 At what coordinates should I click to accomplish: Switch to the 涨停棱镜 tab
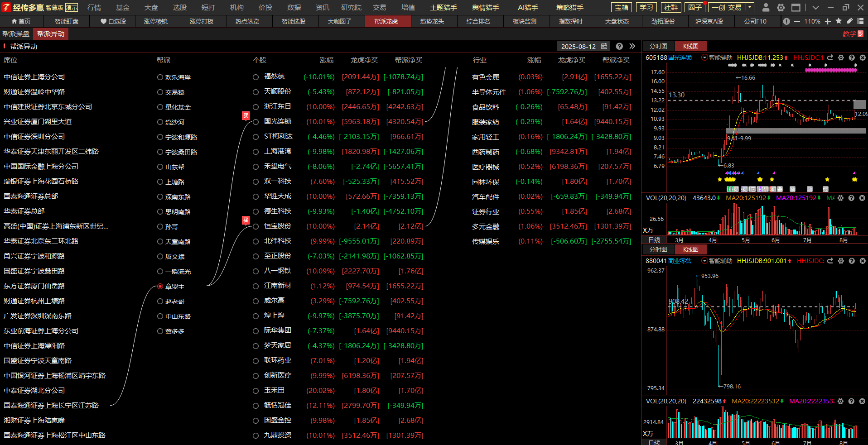coord(155,21)
